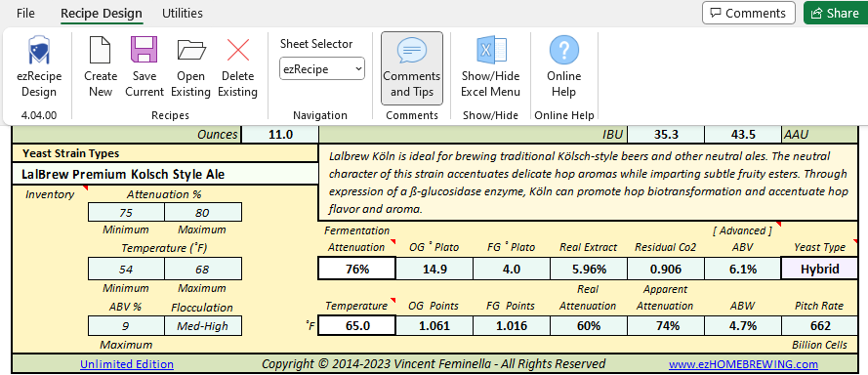Select the Temperature 65.0 cell
Viewport: 868px width, 375px height.
click(x=357, y=326)
